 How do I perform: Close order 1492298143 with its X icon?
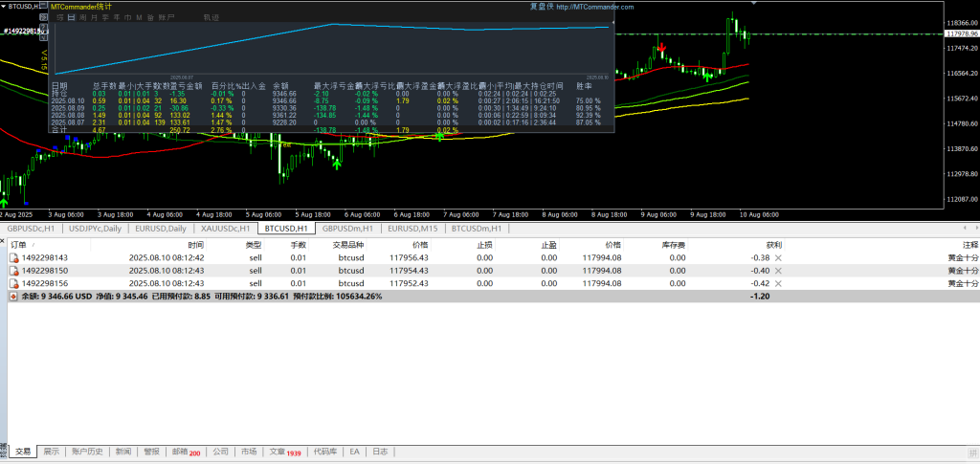tap(778, 257)
